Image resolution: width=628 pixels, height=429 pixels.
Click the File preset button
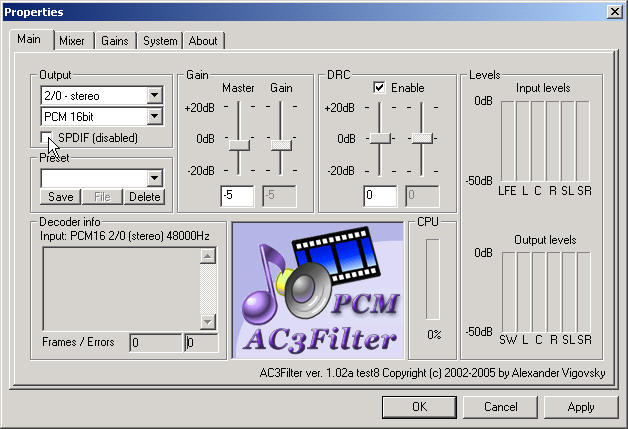102,197
